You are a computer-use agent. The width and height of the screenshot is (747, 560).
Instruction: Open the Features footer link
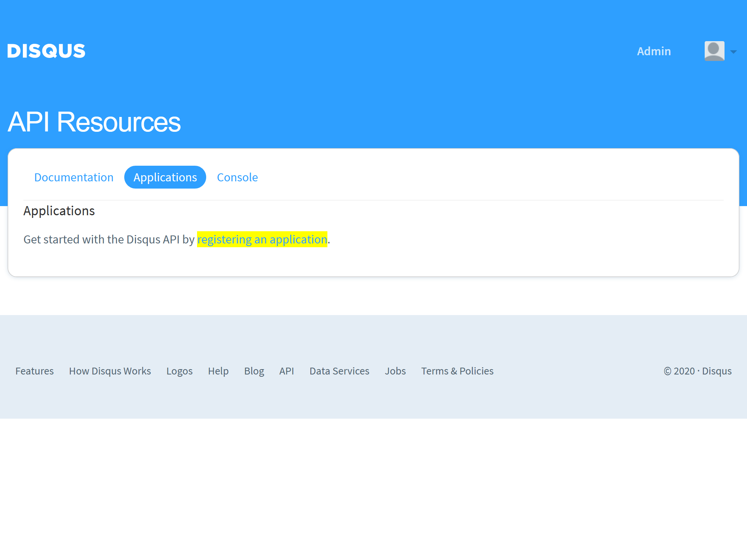(x=34, y=371)
